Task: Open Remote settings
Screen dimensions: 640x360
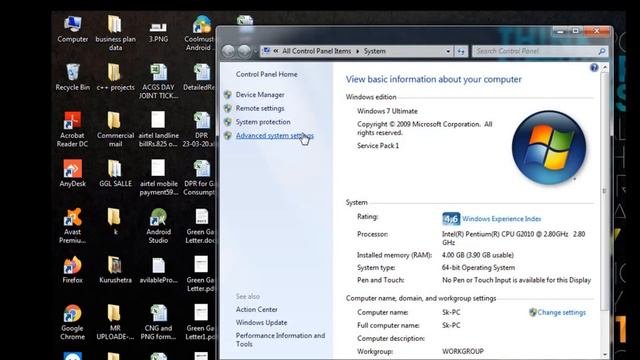Action: tap(260, 108)
